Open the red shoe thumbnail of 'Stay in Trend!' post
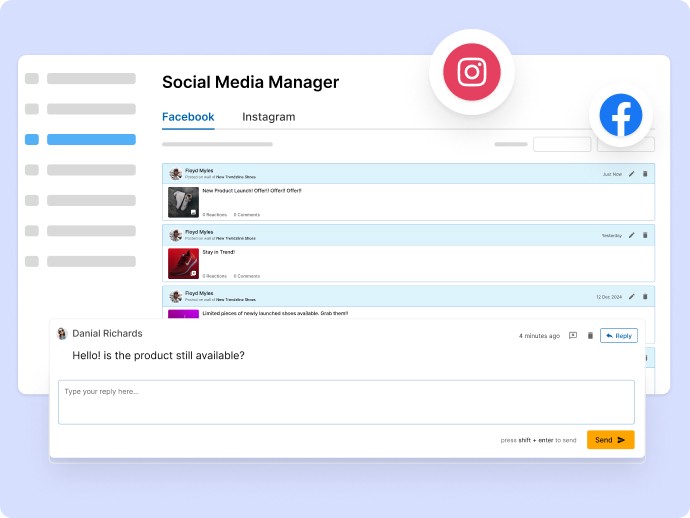 183,263
